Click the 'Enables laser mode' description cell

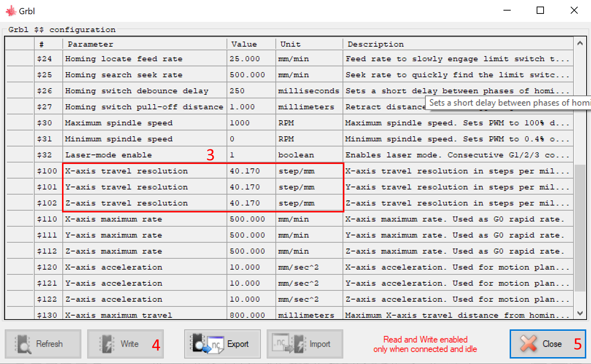(x=458, y=155)
